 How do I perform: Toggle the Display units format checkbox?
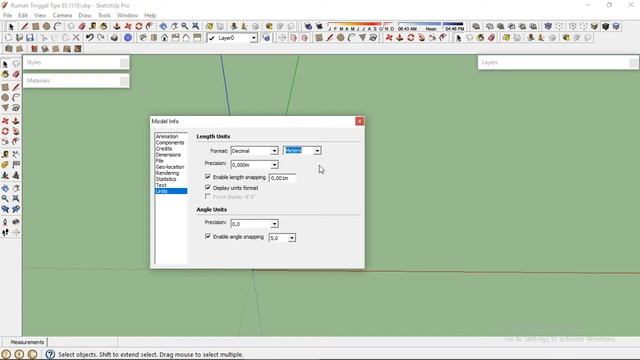[x=208, y=187]
